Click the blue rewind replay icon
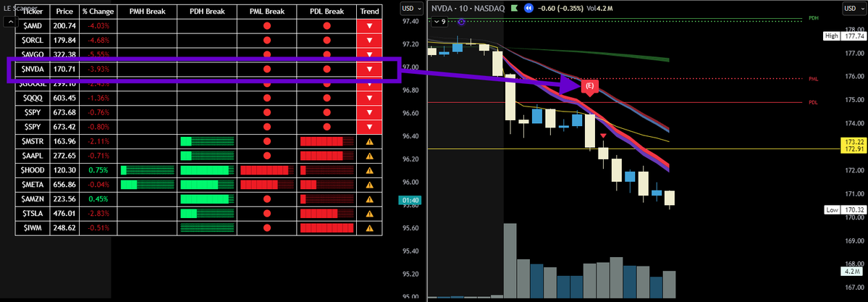 tap(528, 8)
